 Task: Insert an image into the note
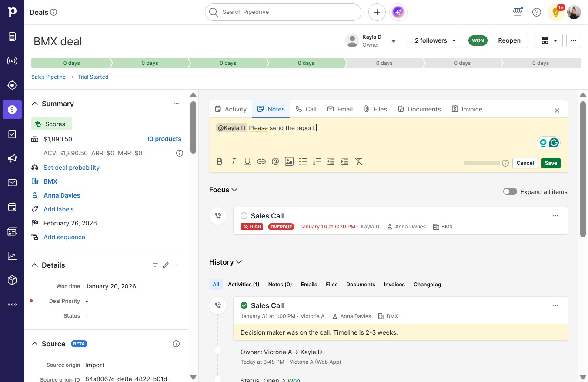coord(289,162)
